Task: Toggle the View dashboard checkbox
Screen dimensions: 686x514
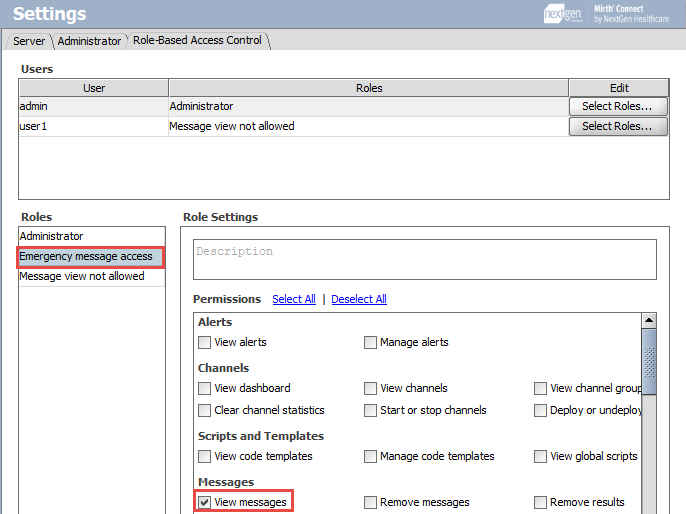Action: click(205, 388)
